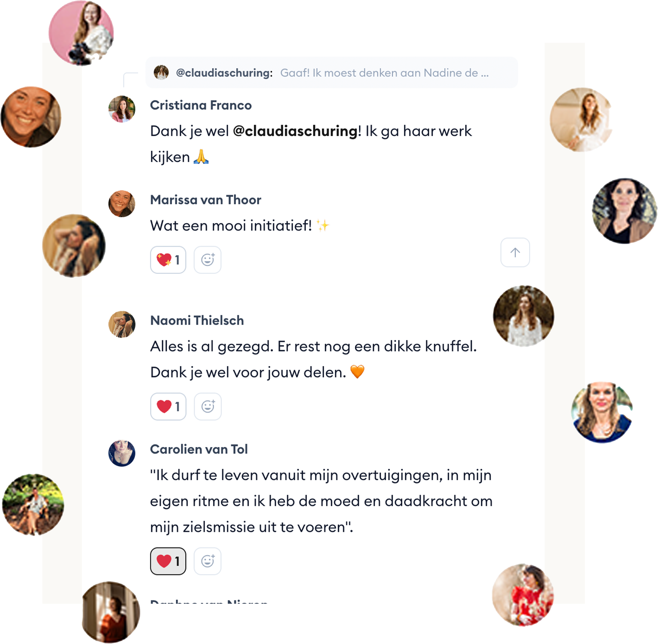The height and width of the screenshot is (644, 658).
Task: Open Naomi Thielsch's profile name
Action: [x=197, y=320]
